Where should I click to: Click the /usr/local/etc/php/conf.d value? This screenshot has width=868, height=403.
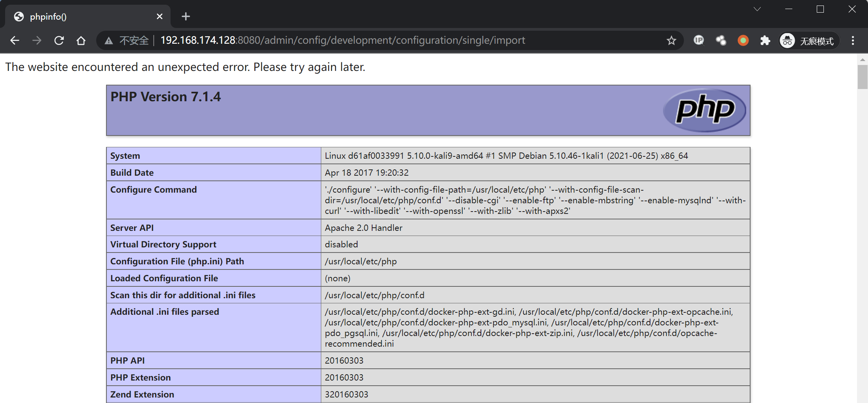(374, 295)
